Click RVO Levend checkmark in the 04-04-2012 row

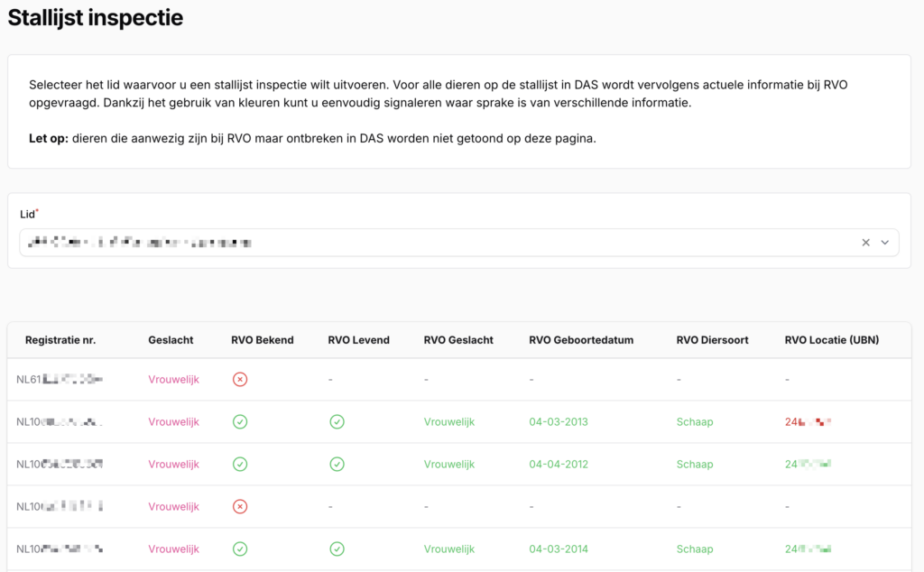point(337,465)
